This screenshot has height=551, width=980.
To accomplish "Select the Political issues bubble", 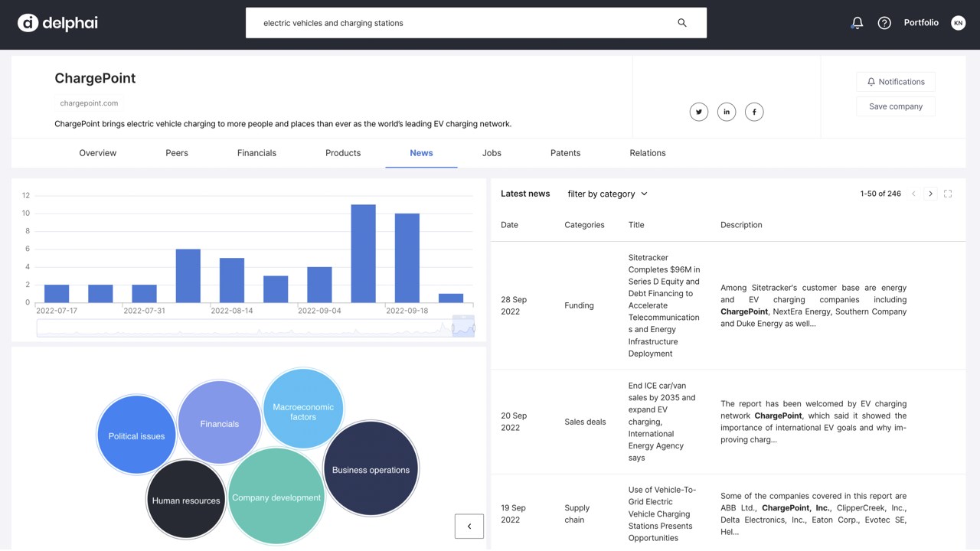I will pos(136,436).
